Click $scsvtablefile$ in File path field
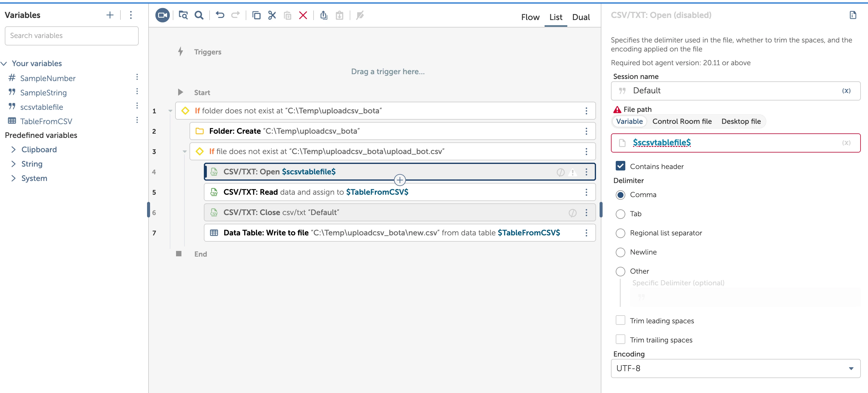The width and height of the screenshot is (868, 393). [x=661, y=143]
